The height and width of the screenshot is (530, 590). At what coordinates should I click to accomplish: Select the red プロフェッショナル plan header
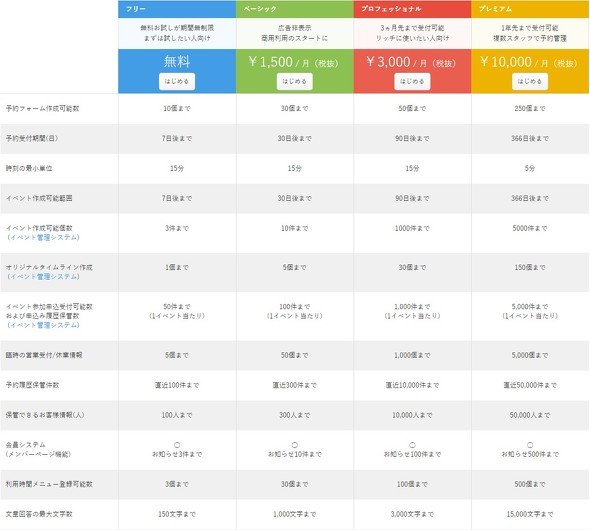pyautogui.click(x=412, y=9)
